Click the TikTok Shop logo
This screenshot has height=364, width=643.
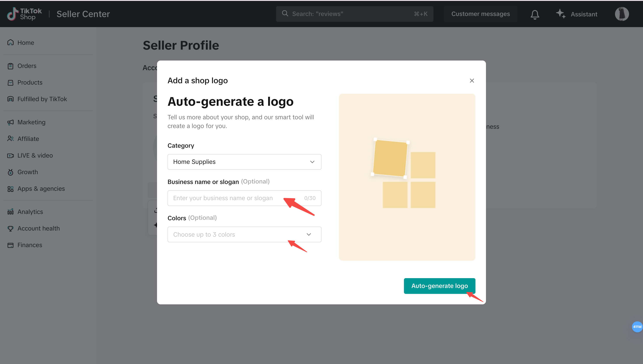point(24,14)
